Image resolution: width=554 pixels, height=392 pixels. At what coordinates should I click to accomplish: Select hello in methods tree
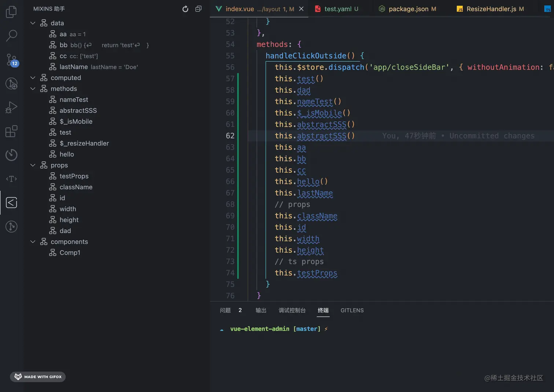point(117,154)
